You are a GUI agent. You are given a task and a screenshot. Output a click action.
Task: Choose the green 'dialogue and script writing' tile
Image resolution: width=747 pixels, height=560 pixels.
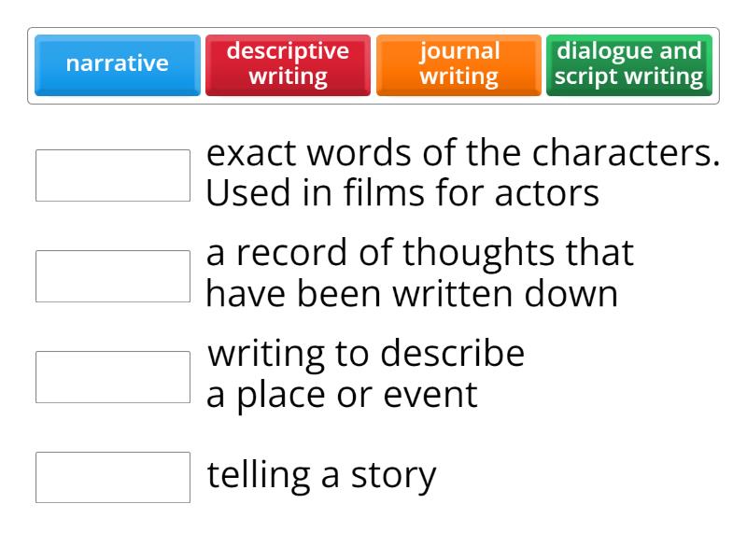628,64
